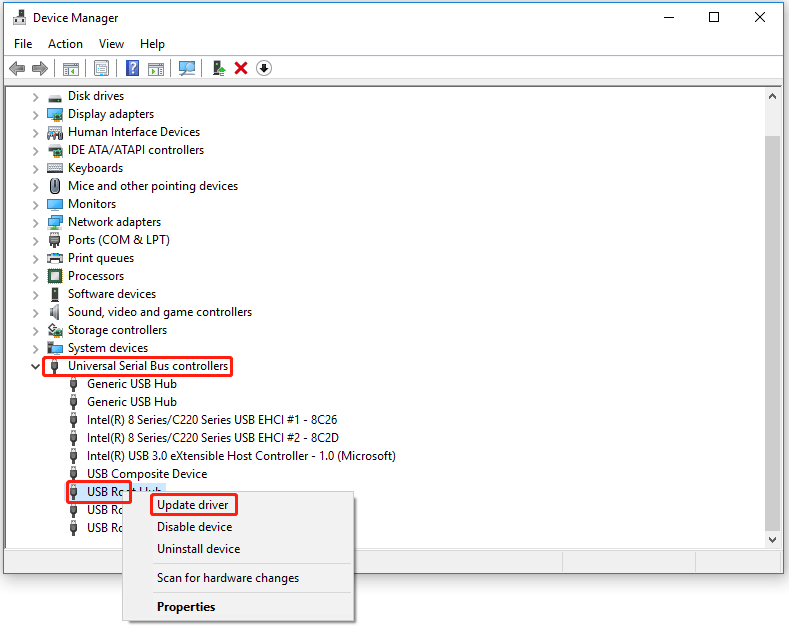This screenshot has height=629, width=789.
Task: Select Universal Serial Bus controllers label
Action: (148, 366)
